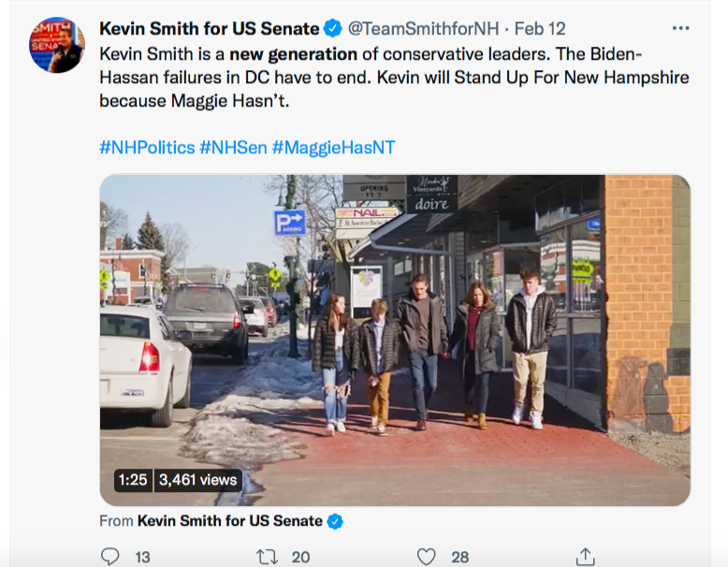This screenshot has width=728, height=567.
Task: Open the #NHPolitics hashtag
Action: [146, 147]
